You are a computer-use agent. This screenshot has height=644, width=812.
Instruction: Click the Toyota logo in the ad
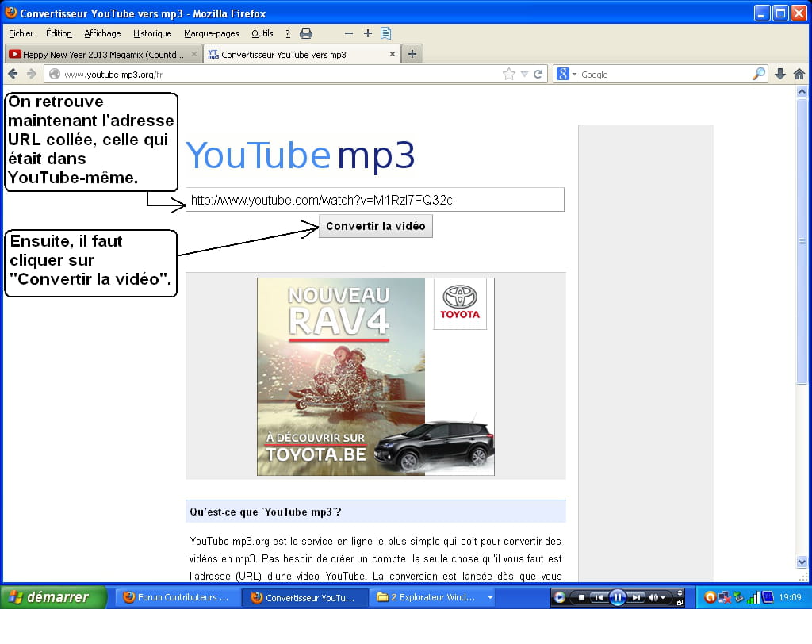point(460,303)
